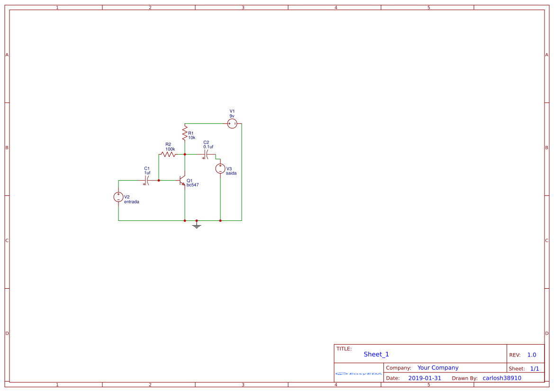Click the junction dot above the ground symbol
This screenshot has height=392, width=554.
(x=197, y=220)
